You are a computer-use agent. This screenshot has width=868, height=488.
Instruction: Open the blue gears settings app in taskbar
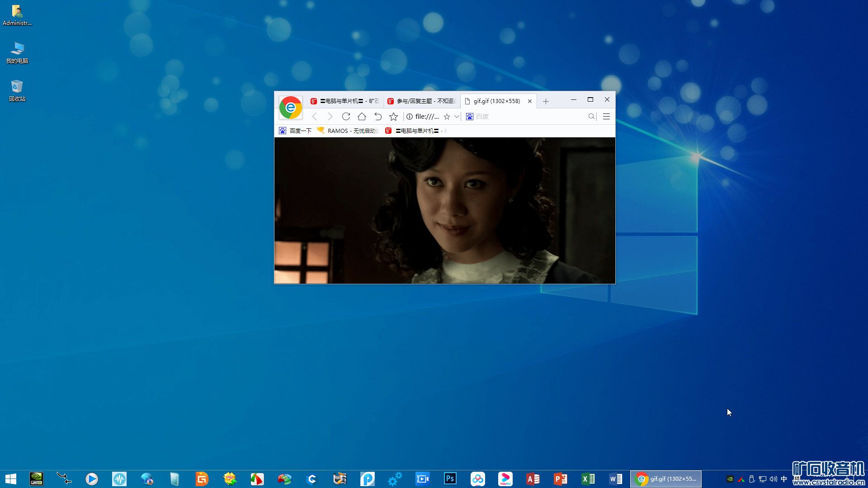(395, 479)
